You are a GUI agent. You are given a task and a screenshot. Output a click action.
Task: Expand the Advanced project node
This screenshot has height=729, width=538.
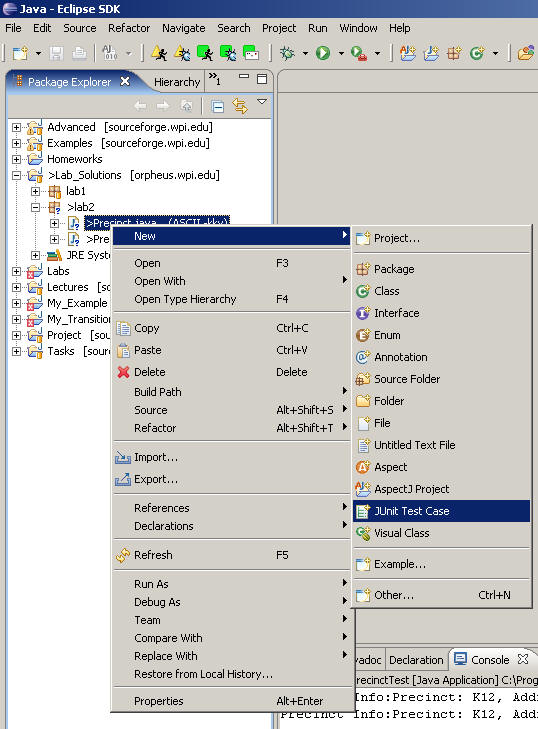pyautogui.click(x=16, y=127)
